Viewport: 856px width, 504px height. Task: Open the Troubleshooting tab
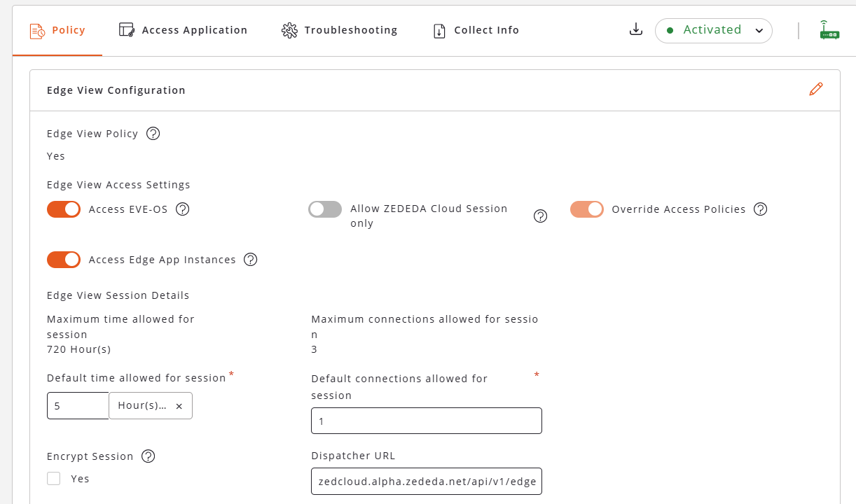coord(339,30)
